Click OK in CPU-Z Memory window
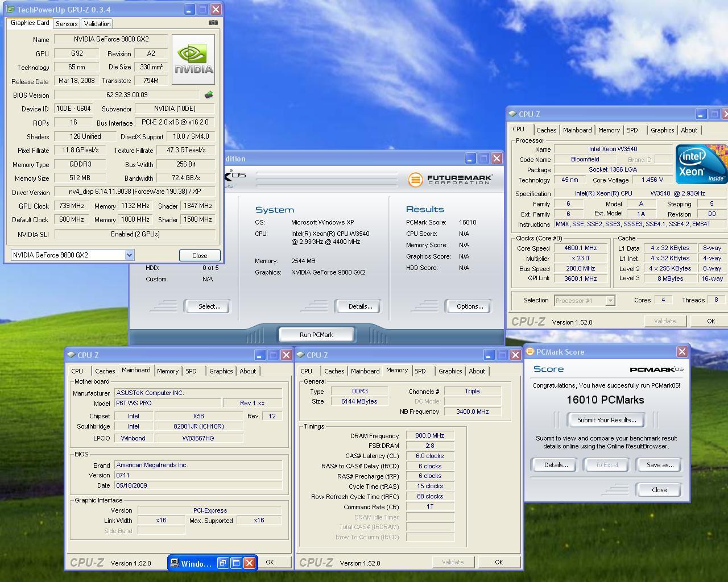 click(499, 562)
